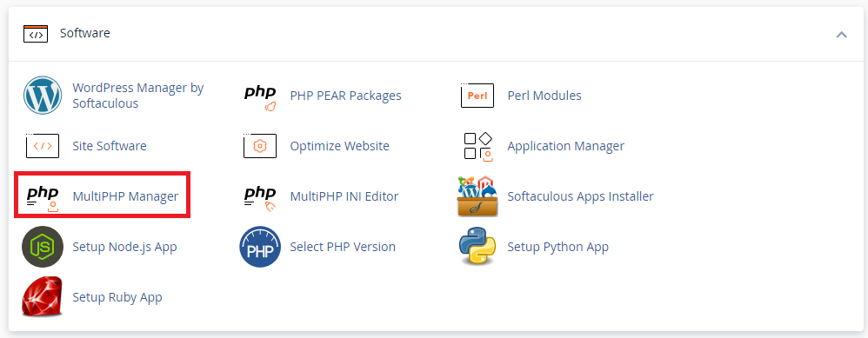Click the red Ruby gem icon
The image size is (868, 338).
click(x=43, y=297)
